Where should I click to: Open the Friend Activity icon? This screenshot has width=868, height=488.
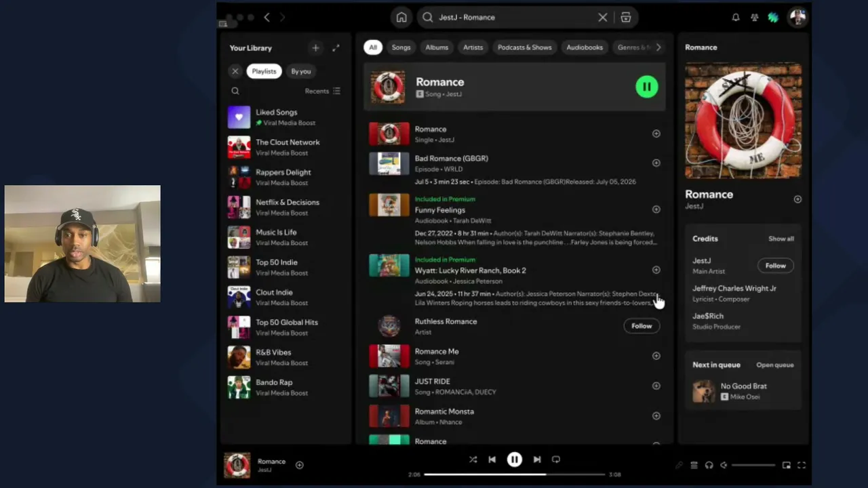point(754,18)
